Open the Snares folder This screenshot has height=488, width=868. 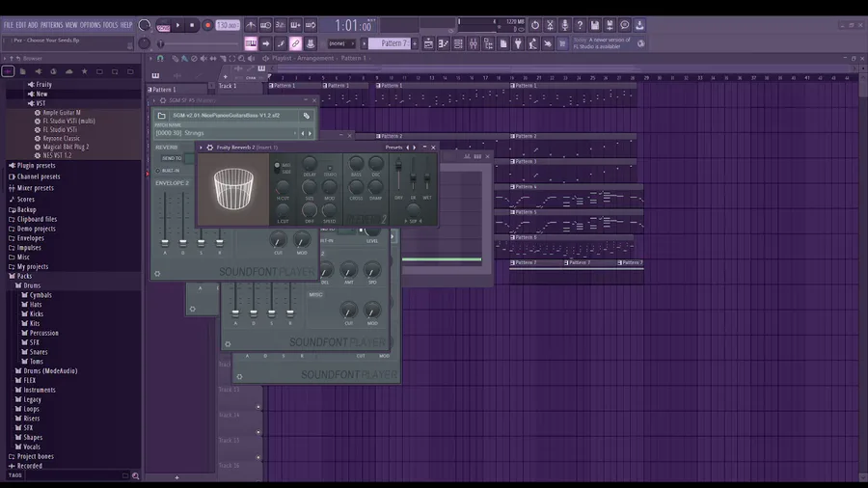tap(39, 352)
